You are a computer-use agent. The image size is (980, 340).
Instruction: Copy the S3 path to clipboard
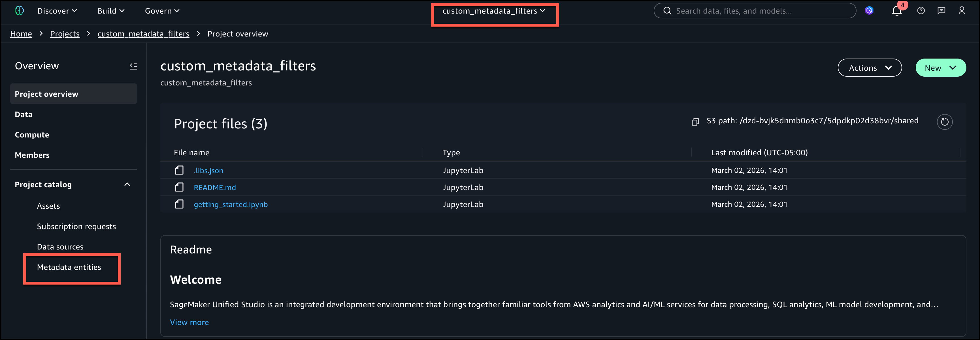(x=695, y=122)
